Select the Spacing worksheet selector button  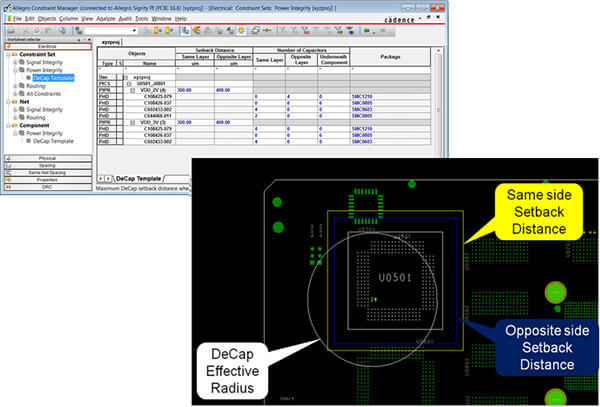pos(48,165)
